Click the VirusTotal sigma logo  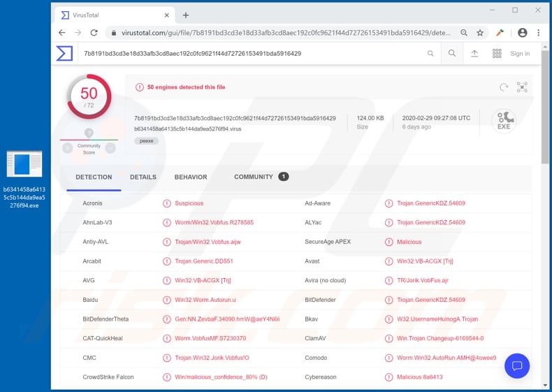pos(64,54)
